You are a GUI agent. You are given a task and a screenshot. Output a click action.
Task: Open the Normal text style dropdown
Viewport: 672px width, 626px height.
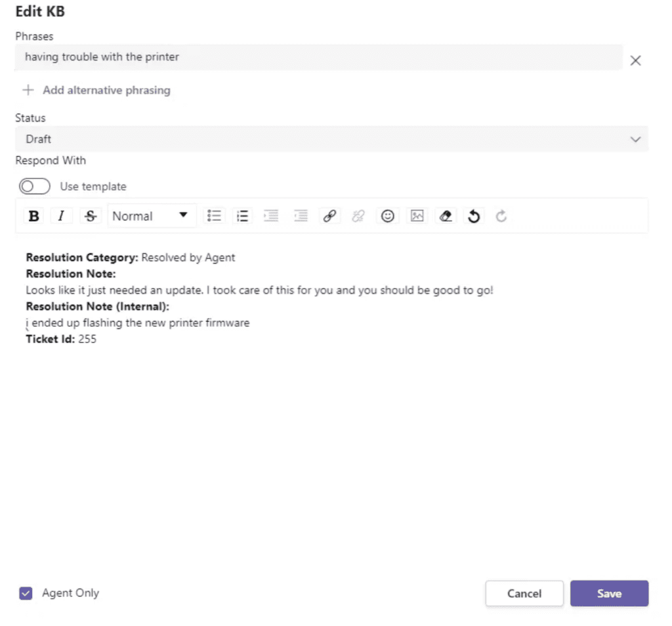pyautogui.click(x=152, y=216)
